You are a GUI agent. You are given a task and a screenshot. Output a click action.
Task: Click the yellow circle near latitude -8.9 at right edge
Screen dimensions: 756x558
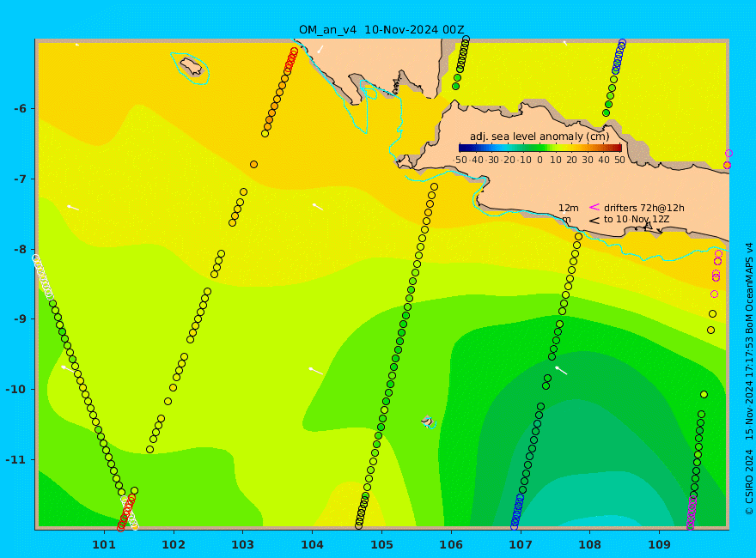[x=712, y=313]
